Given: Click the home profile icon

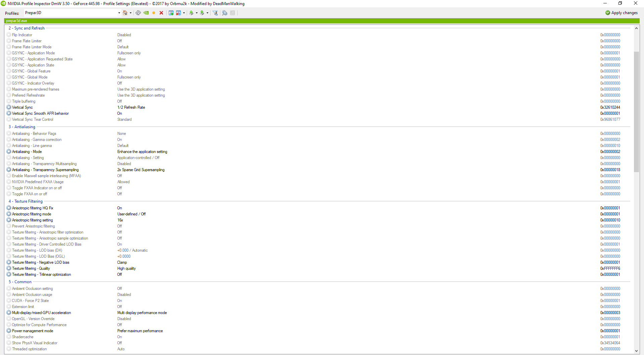Looking at the screenshot, I should 125,13.
